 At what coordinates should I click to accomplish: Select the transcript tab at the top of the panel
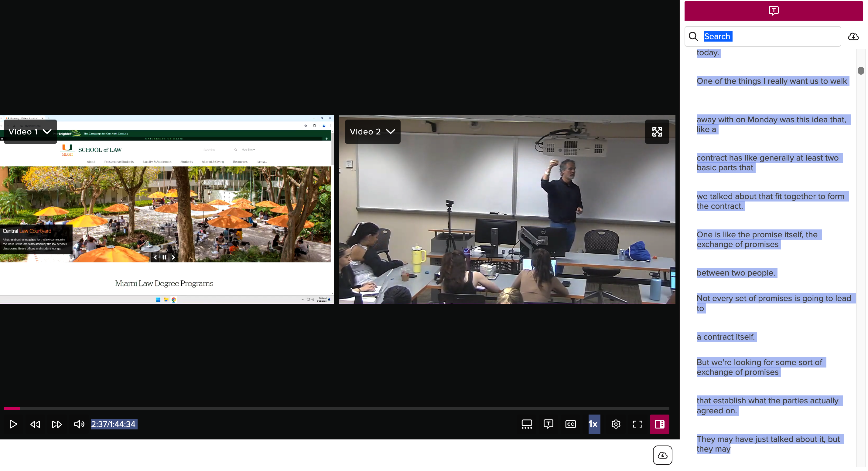(773, 10)
